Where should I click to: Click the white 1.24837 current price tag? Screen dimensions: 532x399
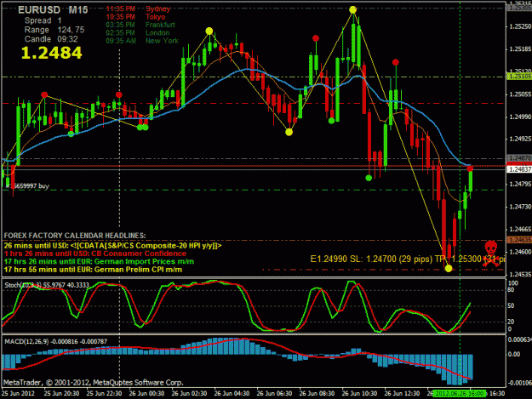click(x=519, y=169)
